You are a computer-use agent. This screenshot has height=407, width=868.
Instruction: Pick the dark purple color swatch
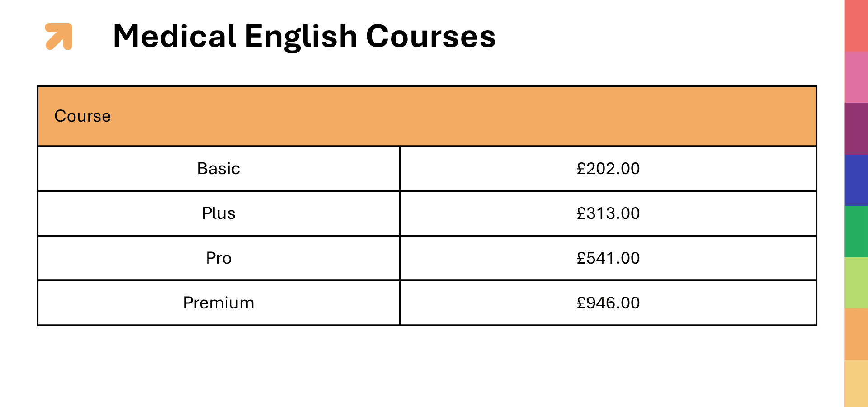(x=856, y=128)
